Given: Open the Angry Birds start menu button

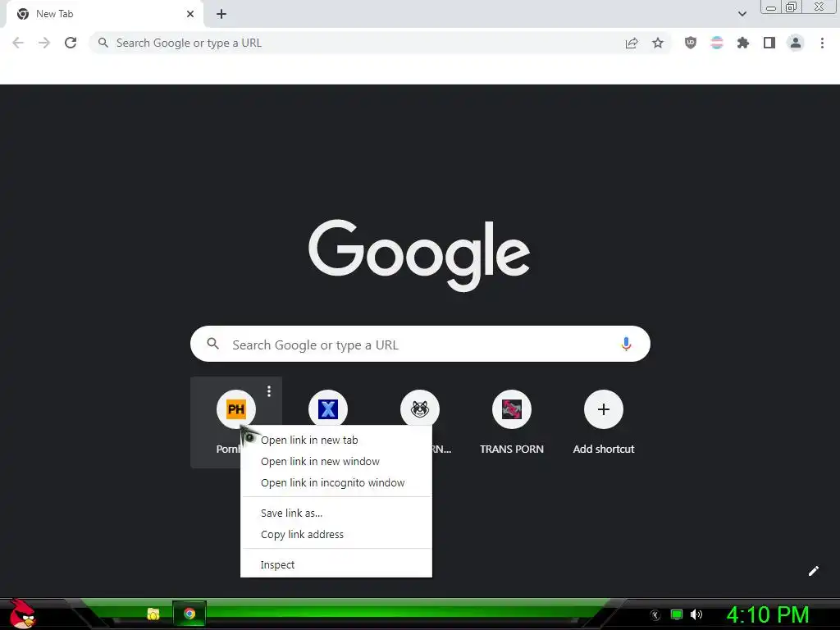Looking at the screenshot, I should (x=22, y=614).
